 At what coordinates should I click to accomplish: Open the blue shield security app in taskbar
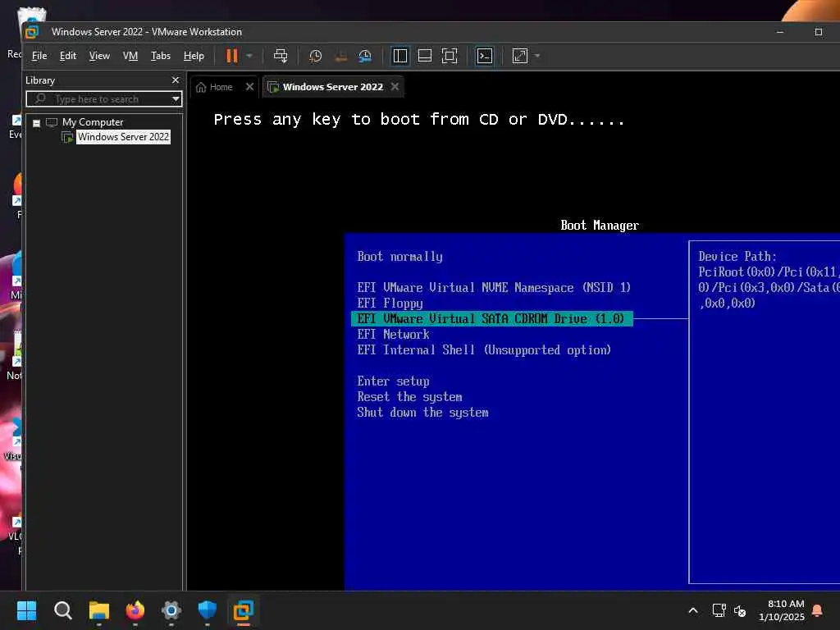[x=208, y=610]
